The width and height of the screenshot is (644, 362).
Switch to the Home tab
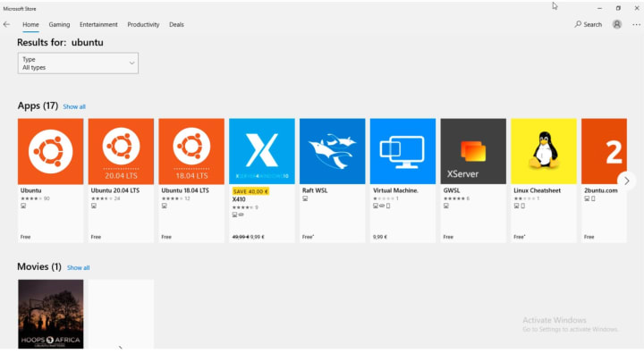click(x=30, y=25)
